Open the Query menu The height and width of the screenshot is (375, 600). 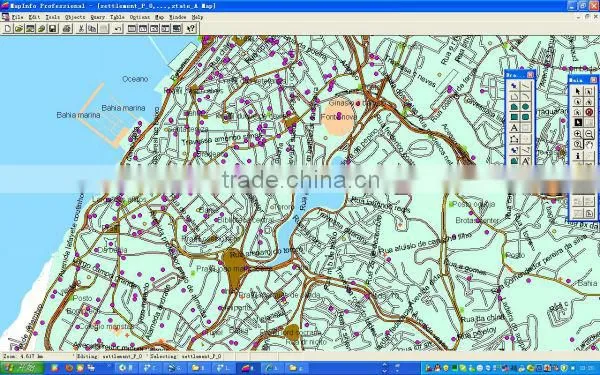point(98,17)
